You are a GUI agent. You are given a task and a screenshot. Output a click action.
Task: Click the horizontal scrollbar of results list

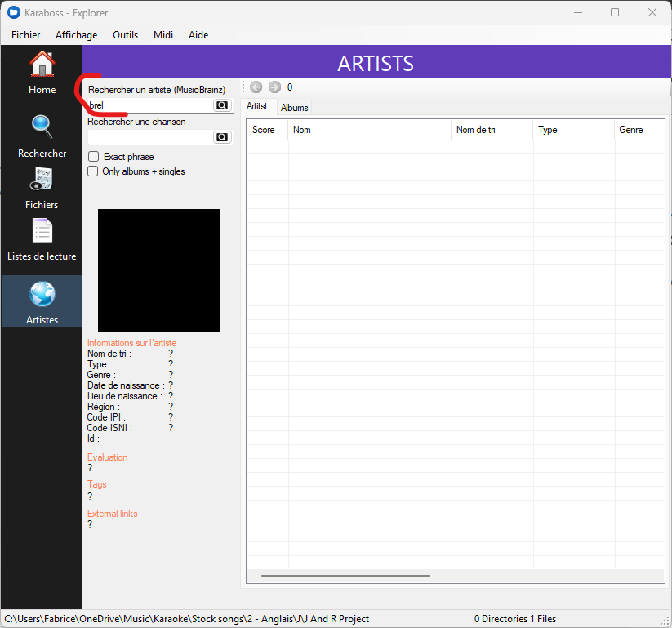click(x=345, y=576)
